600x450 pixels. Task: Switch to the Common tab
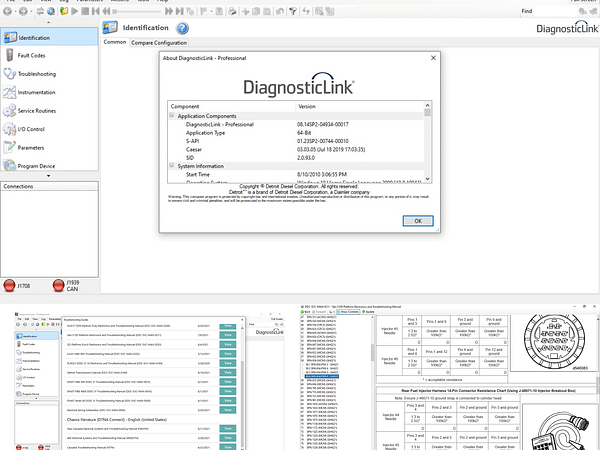115,42
